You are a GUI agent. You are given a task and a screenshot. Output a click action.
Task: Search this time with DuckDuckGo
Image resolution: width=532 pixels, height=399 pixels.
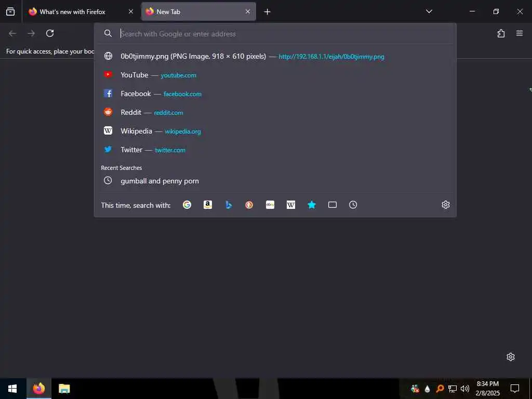coord(249,205)
